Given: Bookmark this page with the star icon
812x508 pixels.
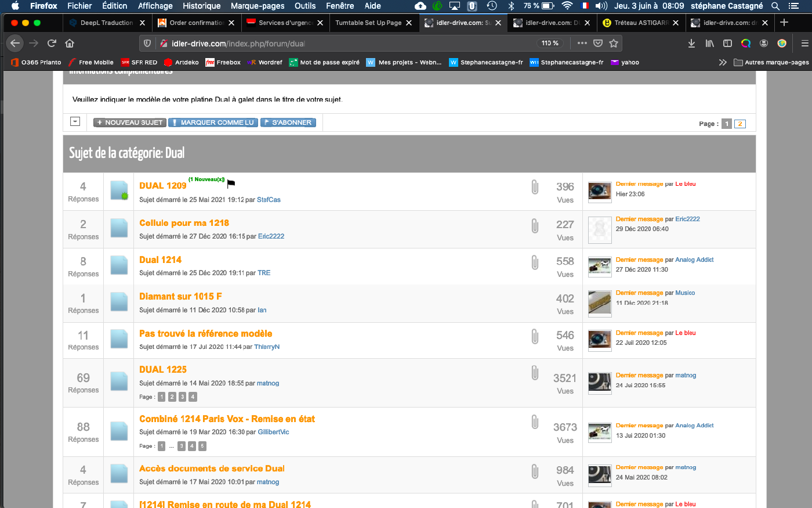Looking at the screenshot, I should [614, 44].
